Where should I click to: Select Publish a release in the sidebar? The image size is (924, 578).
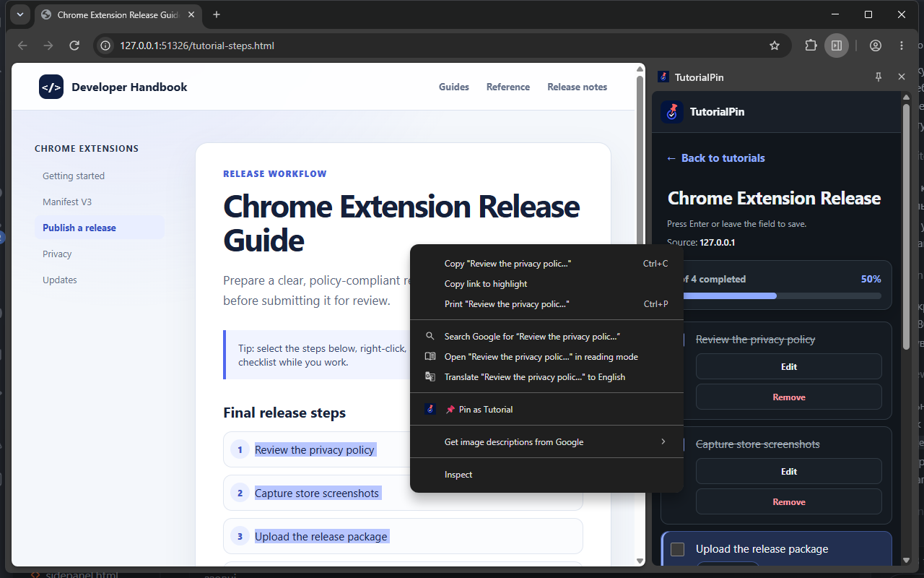click(x=100, y=228)
